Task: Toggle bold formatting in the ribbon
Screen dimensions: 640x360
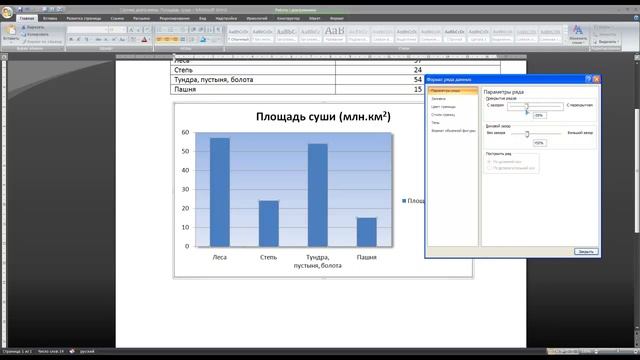Action: click(x=71, y=40)
